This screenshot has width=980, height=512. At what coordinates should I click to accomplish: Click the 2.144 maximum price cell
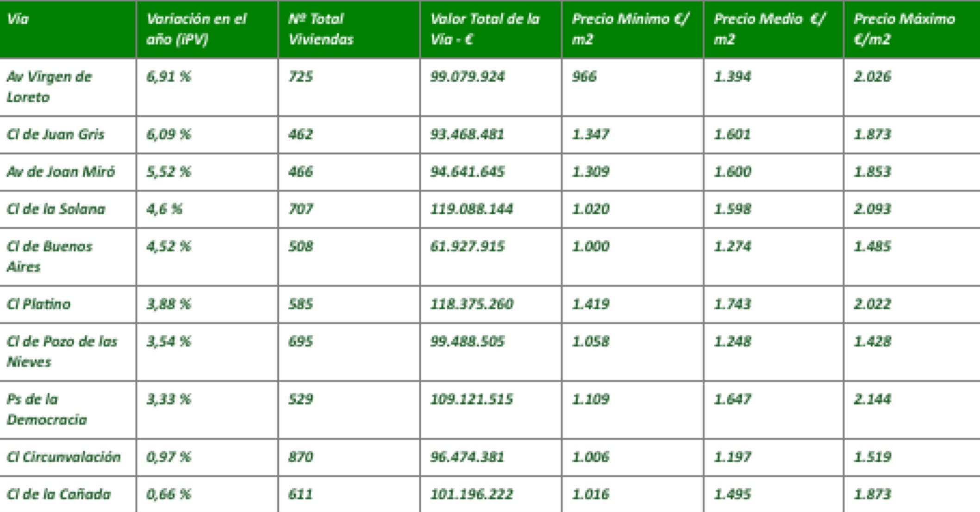pyautogui.click(x=872, y=399)
